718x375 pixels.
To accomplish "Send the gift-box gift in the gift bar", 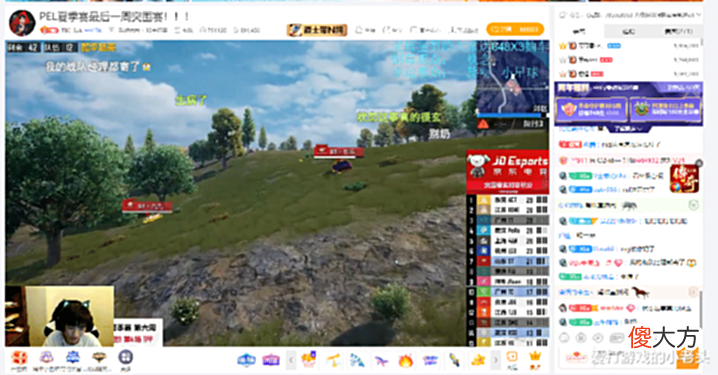I will [x=309, y=359].
